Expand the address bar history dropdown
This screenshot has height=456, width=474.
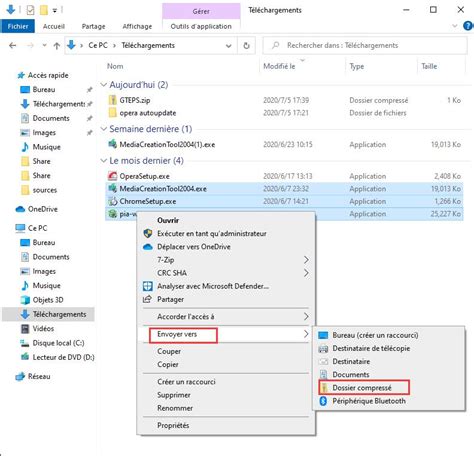pos(228,46)
